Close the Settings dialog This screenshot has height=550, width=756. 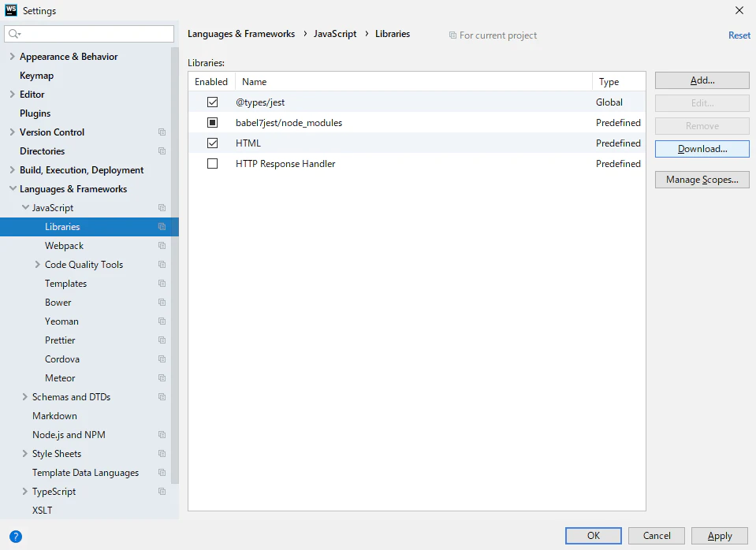[x=739, y=10]
